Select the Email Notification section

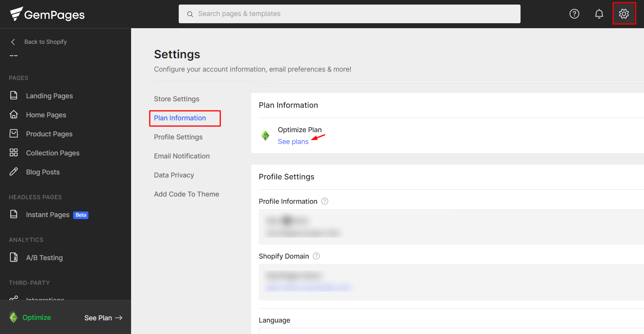[x=182, y=156]
